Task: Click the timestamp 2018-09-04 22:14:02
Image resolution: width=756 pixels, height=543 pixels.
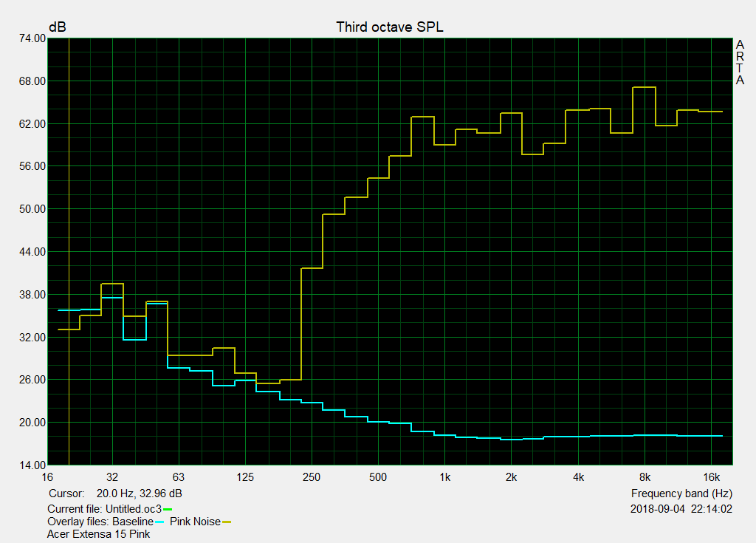Action: [681, 509]
